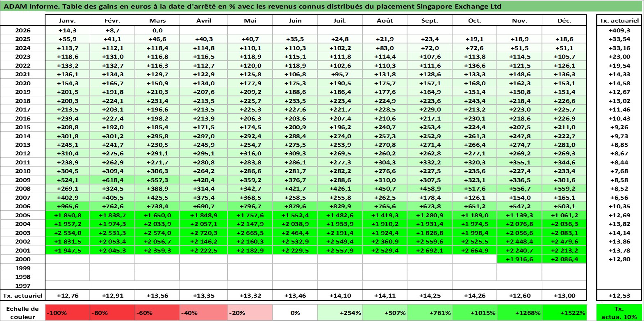Select the '+618,4' cell for Févr. 2009
The image size is (644, 321).
pos(112,180)
